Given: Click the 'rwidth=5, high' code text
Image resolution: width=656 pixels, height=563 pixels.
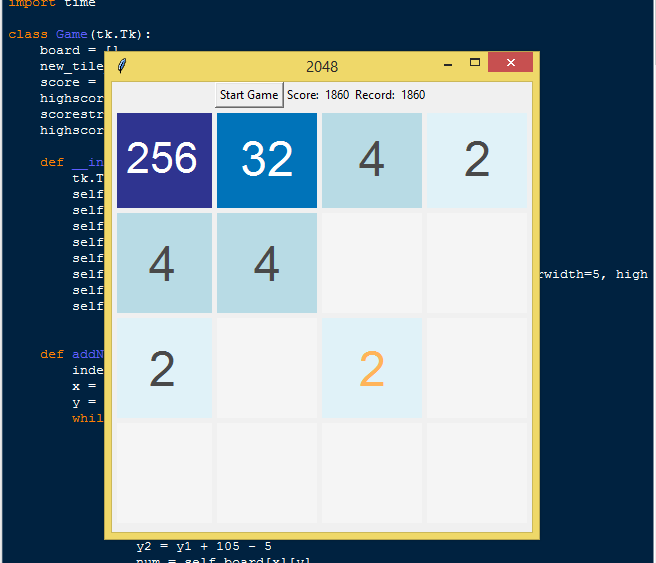Looking at the screenshot, I should tap(594, 274).
